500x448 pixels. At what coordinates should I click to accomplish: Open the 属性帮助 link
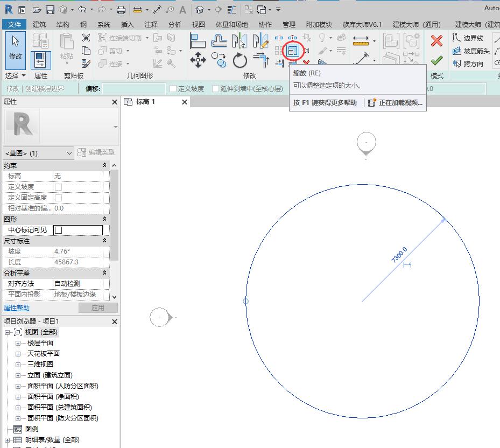(x=17, y=308)
